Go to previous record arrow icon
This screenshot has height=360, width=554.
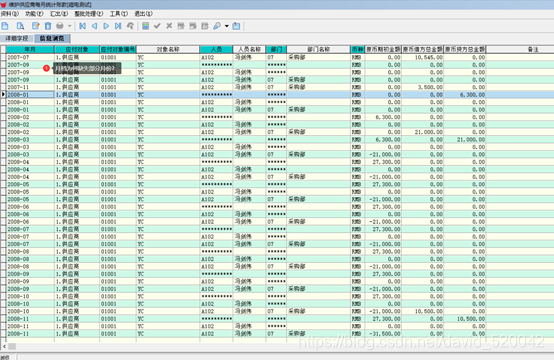pos(94,26)
